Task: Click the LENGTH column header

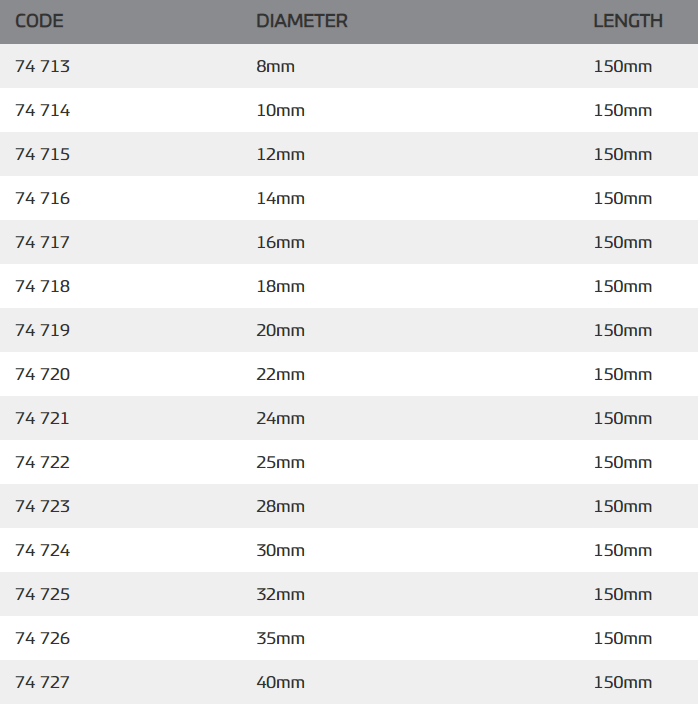Action: coord(627,21)
